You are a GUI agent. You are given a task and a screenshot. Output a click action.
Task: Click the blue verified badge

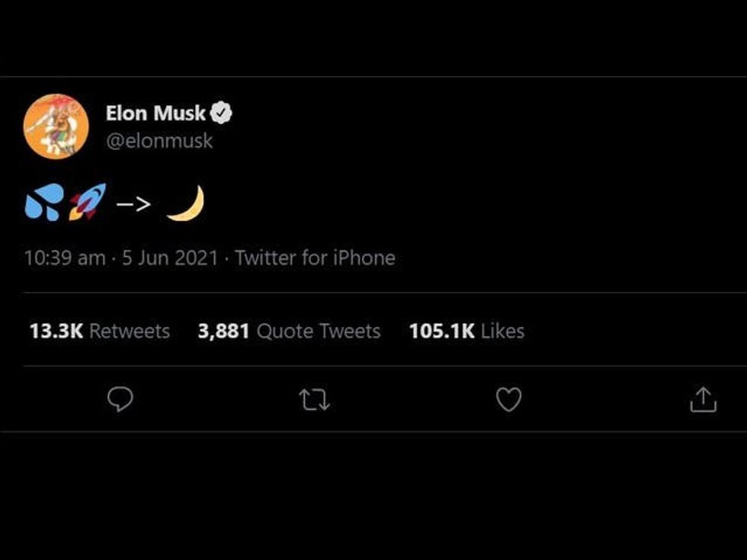[x=221, y=111]
